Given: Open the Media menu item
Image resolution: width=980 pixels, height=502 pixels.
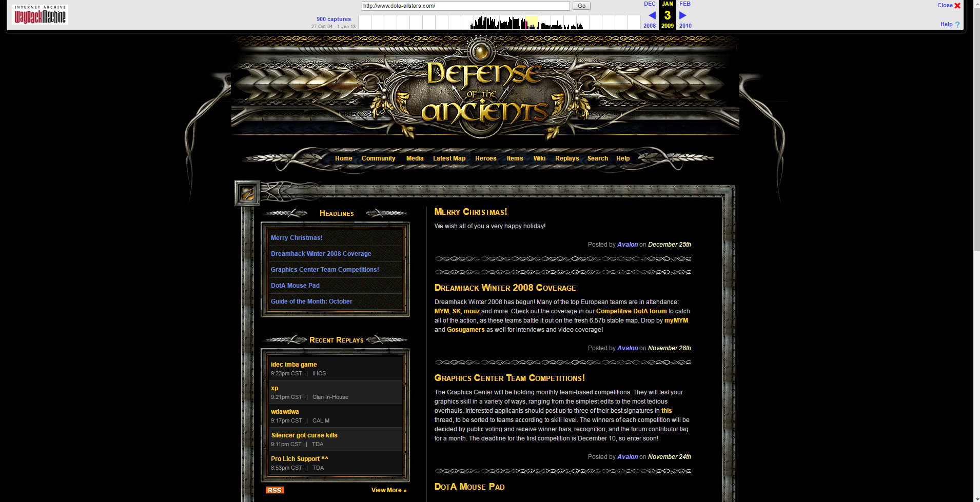Looking at the screenshot, I should tap(415, 158).
